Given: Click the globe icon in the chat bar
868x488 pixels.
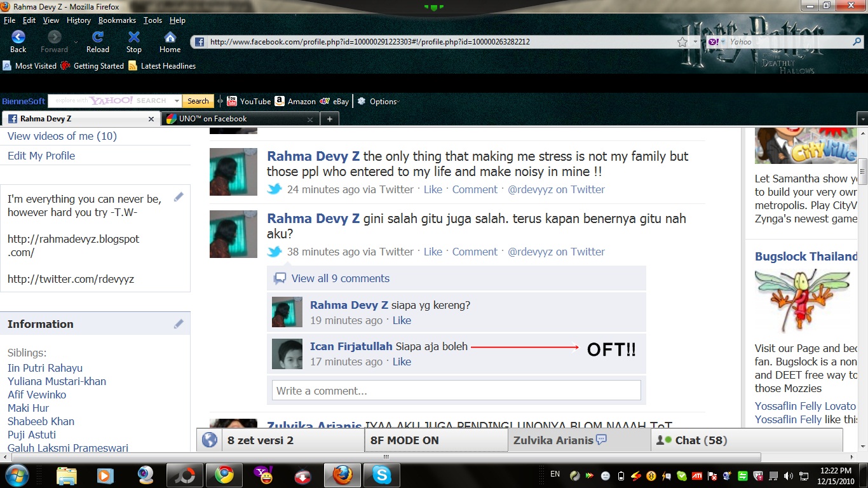Looking at the screenshot, I should click(x=209, y=440).
